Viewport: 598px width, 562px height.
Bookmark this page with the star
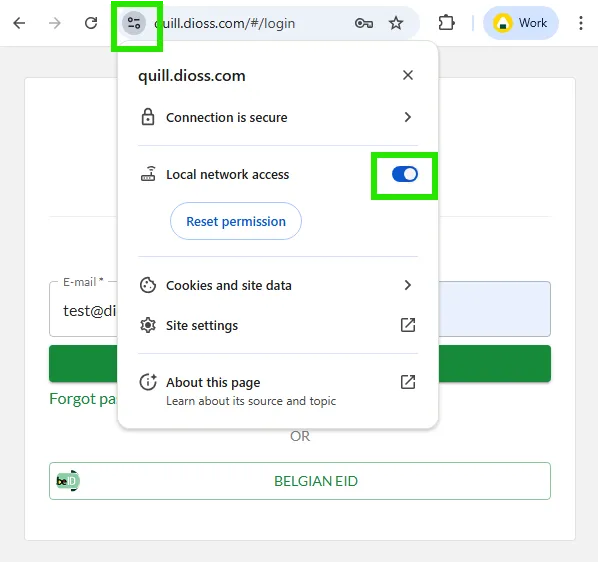click(x=396, y=23)
